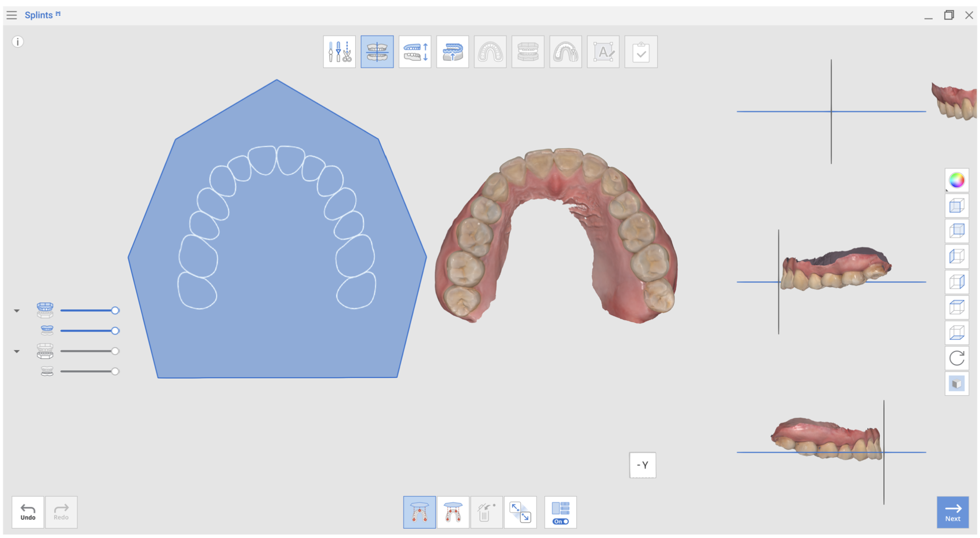Click the approval checklist icon
The image size is (980, 538).
(641, 51)
